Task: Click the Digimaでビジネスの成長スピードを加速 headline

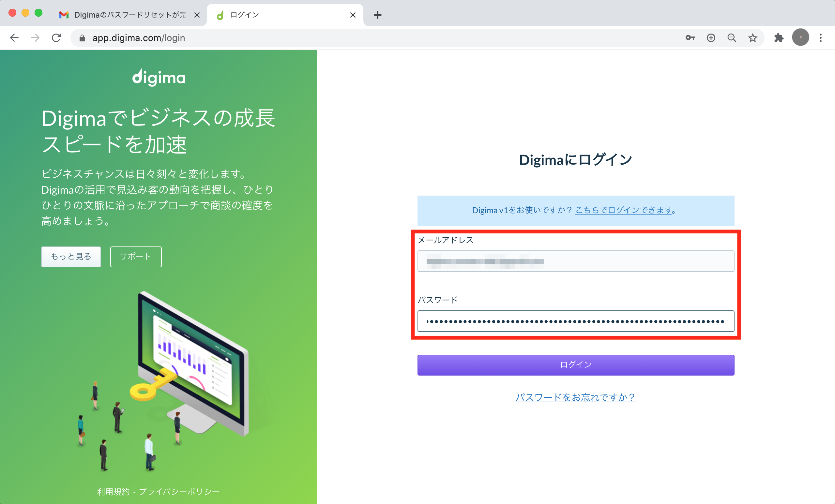Action: (x=158, y=131)
